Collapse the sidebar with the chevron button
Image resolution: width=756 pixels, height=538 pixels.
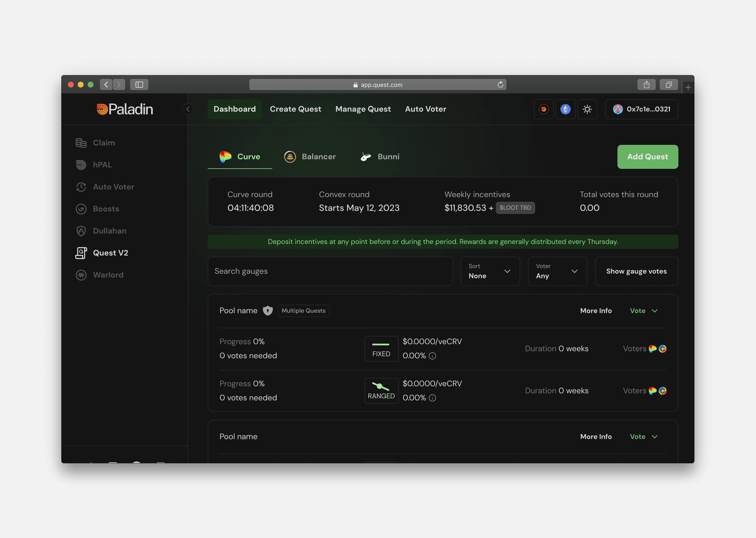pos(188,109)
